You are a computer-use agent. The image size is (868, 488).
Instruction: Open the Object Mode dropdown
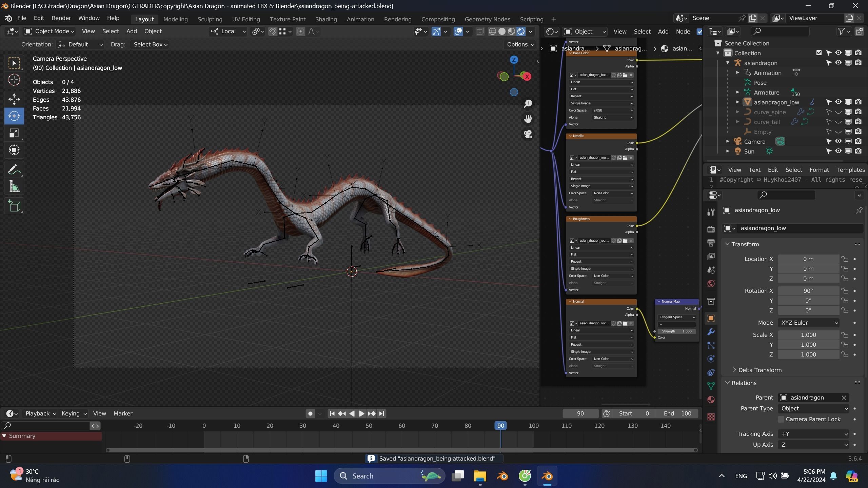[x=50, y=32]
